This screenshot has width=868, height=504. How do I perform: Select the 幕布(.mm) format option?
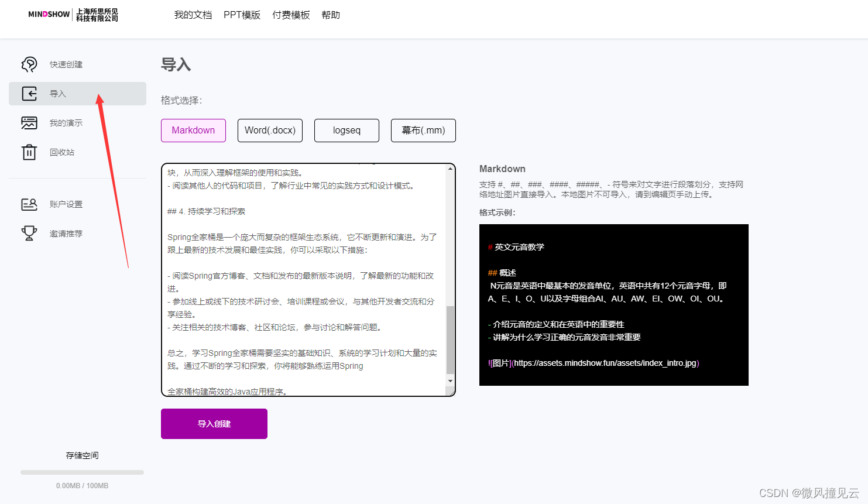coord(423,131)
